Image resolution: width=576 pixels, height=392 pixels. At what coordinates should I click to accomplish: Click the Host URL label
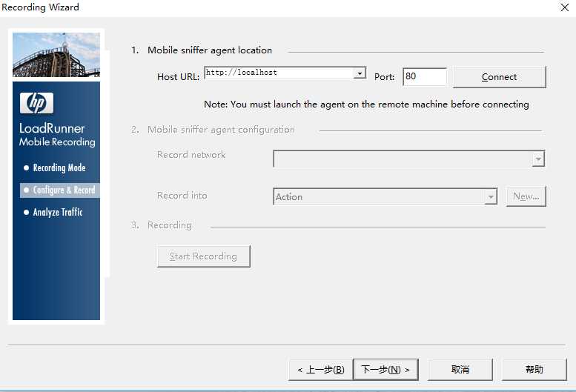click(x=178, y=77)
